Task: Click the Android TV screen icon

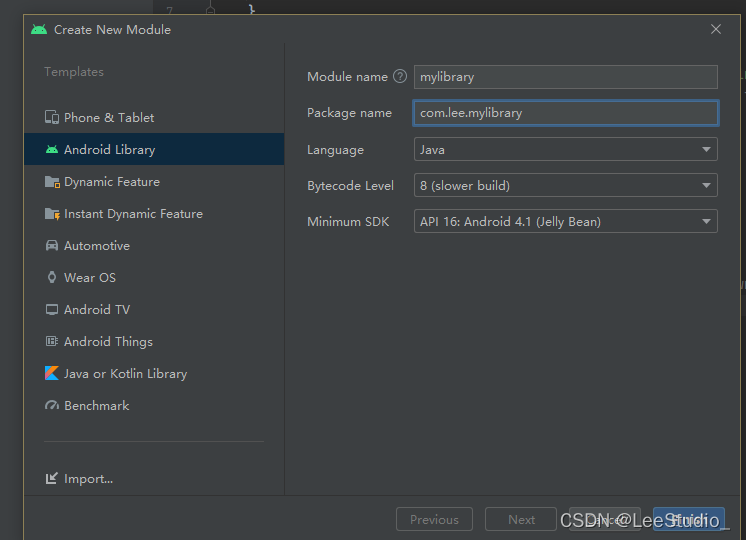Action: tap(51, 310)
